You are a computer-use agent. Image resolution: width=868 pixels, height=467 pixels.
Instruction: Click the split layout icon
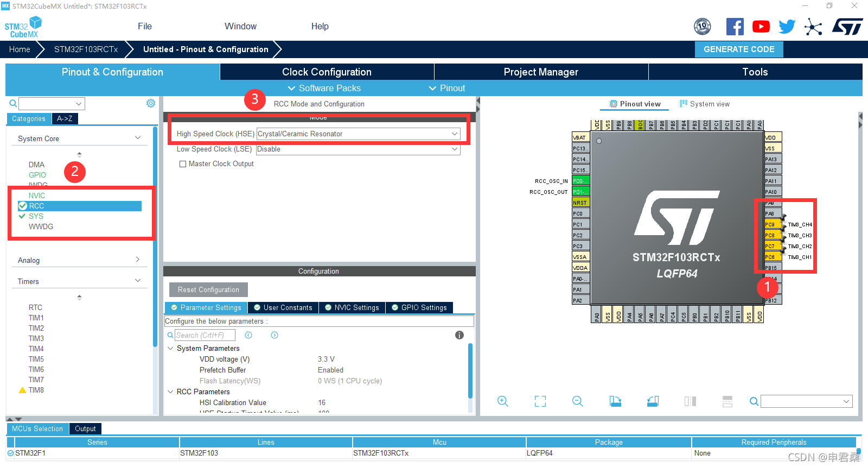727,401
